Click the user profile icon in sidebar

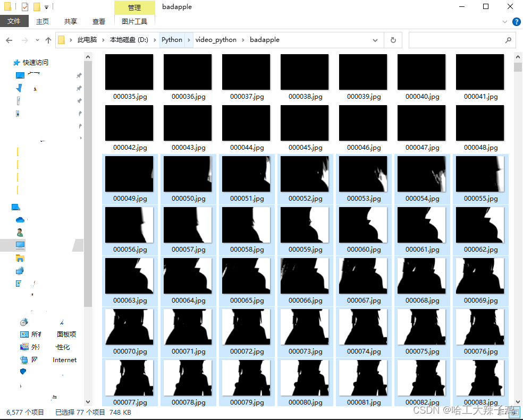pyautogui.click(x=20, y=233)
